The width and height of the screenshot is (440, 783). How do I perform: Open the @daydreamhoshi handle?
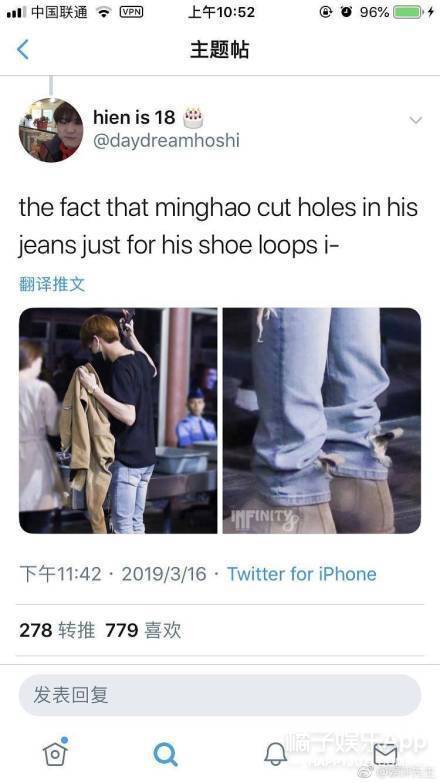(x=166, y=141)
